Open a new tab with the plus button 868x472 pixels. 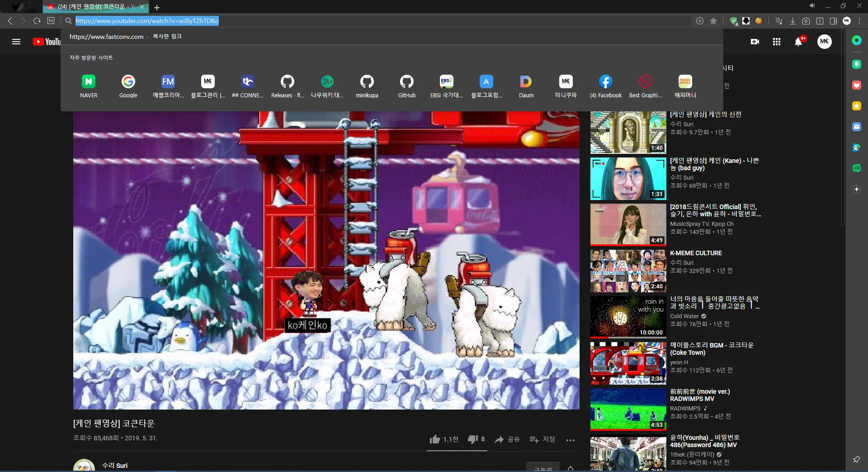(157, 7)
